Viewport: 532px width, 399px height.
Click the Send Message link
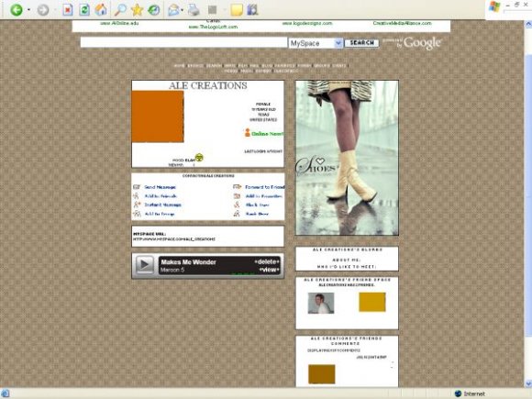[x=160, y=187]
